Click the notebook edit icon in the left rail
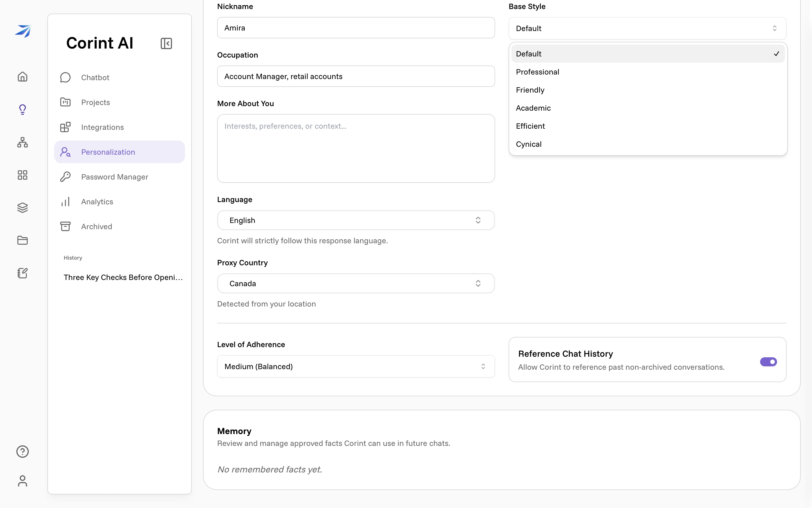The image size is (812, 508). tap(23, 273)
